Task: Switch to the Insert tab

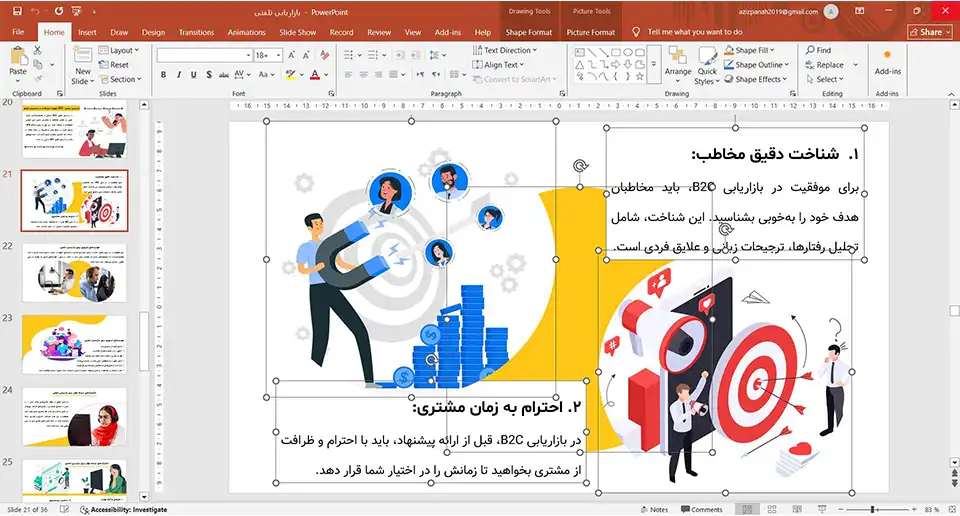Action: coord(87,32)
